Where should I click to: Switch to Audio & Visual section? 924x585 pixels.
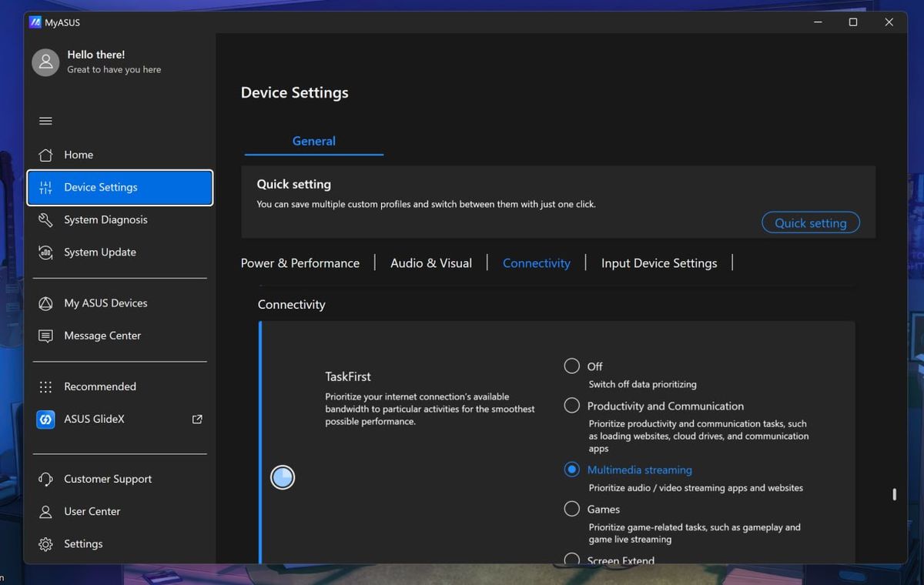click(431, 263)
